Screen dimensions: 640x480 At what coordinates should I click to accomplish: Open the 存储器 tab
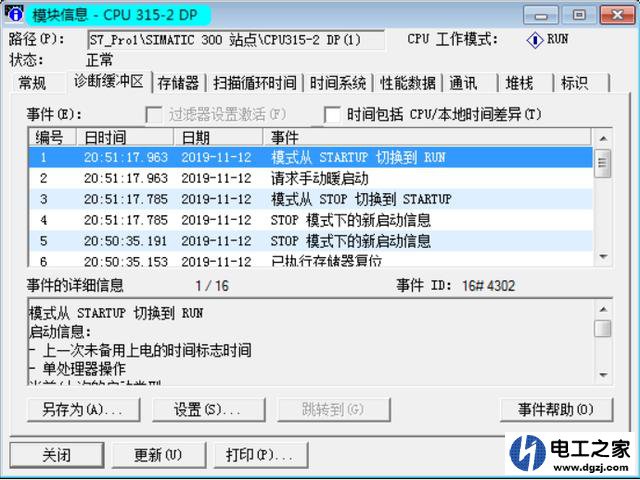point(178,83)
